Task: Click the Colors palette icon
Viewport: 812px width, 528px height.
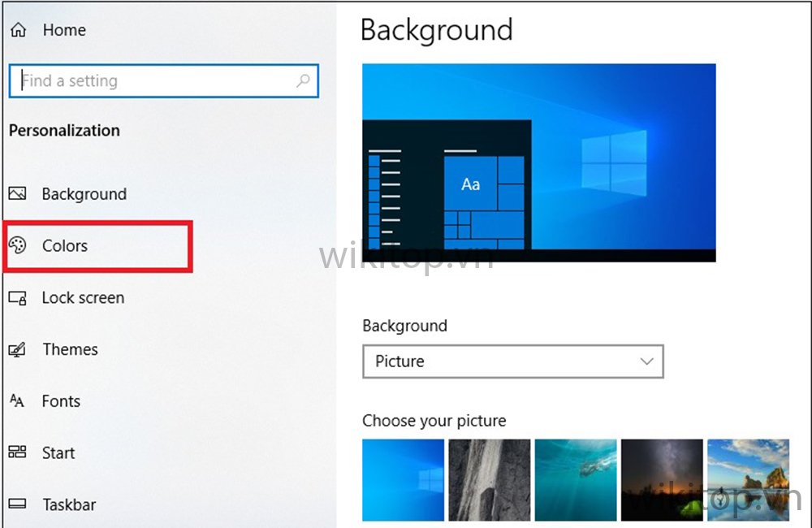Action: (x=17, y=245)
